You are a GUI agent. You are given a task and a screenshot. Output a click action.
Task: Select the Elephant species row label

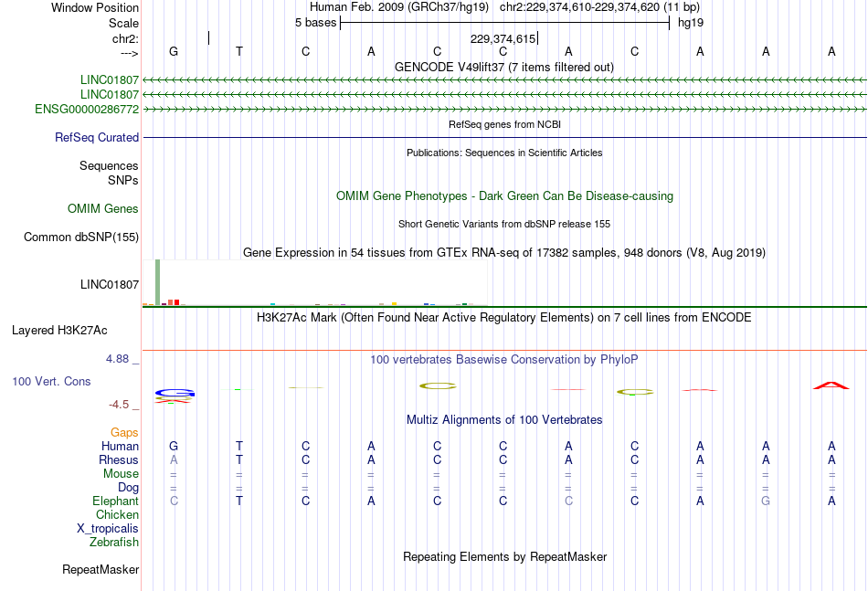click(116, 501)
